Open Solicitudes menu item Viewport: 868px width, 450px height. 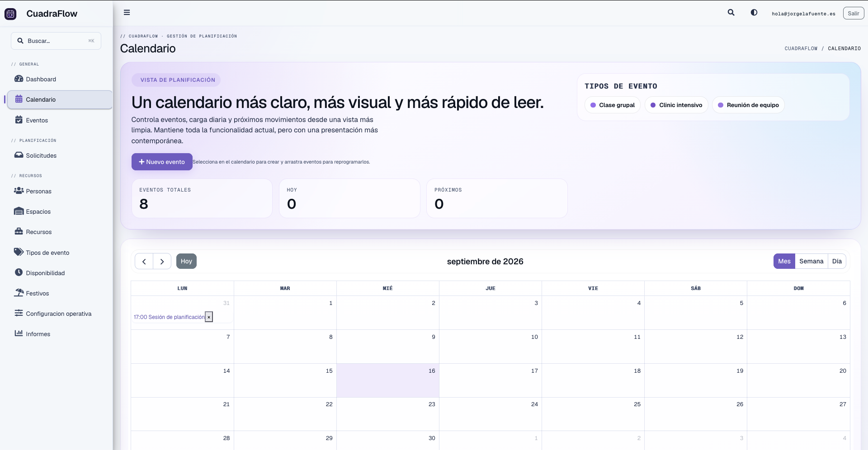click(x=60, y=155)
